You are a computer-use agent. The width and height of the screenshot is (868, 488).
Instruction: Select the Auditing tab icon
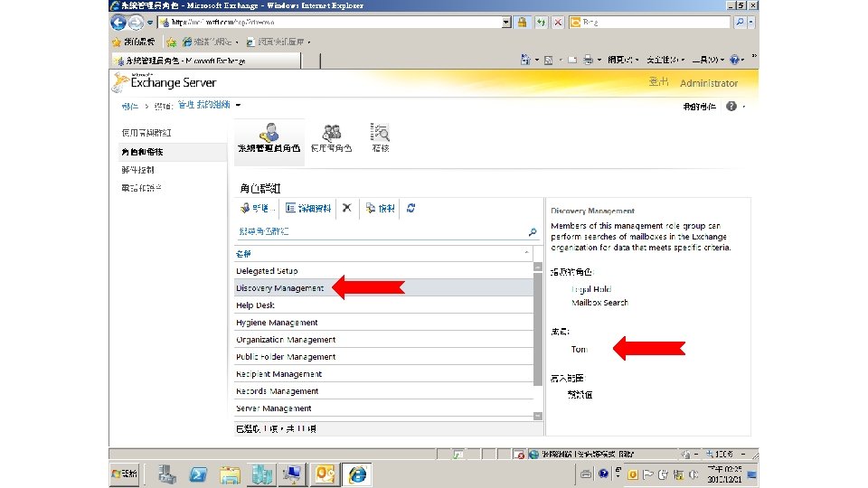point(381,138)
